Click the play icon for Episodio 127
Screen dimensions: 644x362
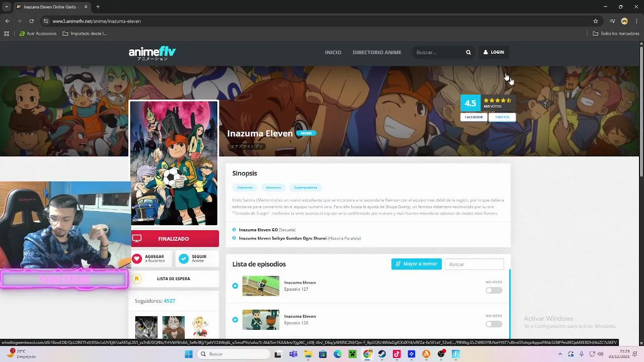235,286
